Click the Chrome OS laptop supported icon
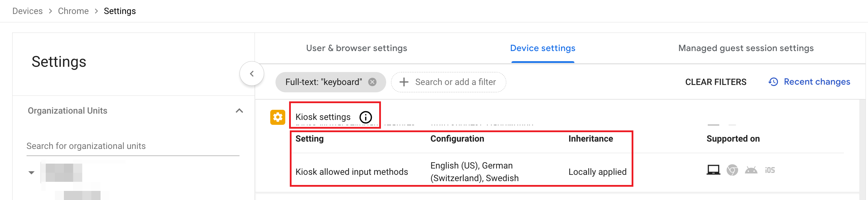 point(713,170)
